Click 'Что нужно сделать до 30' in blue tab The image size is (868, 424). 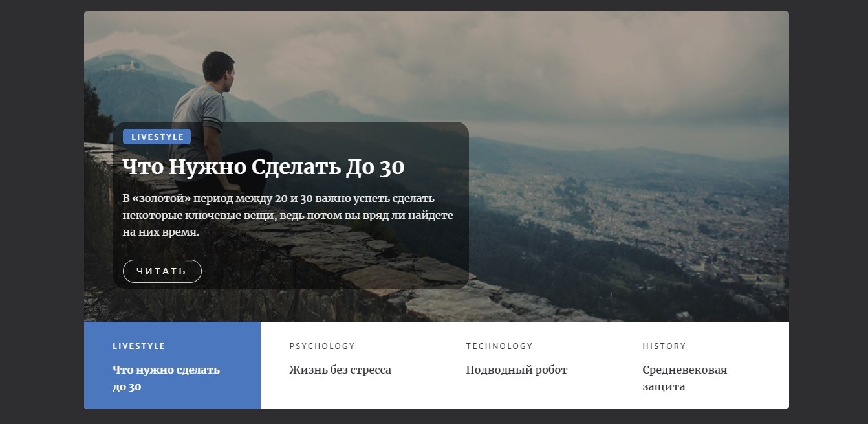[166, 379]
